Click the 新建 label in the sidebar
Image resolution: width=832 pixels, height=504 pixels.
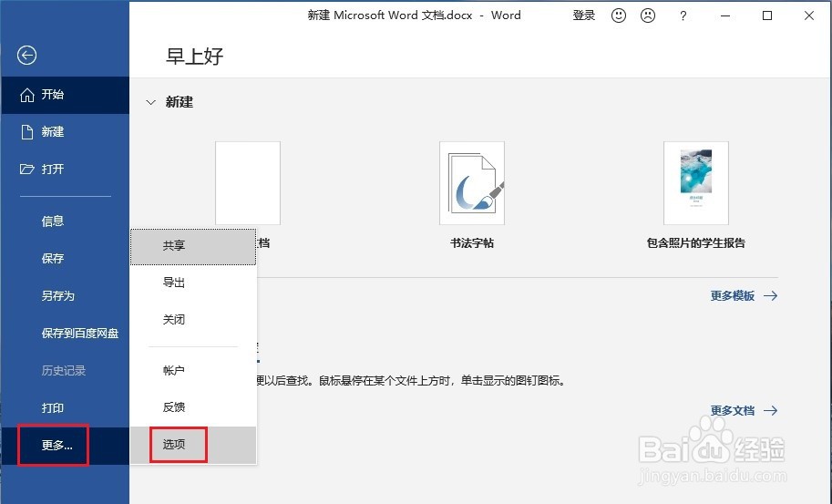53,131
